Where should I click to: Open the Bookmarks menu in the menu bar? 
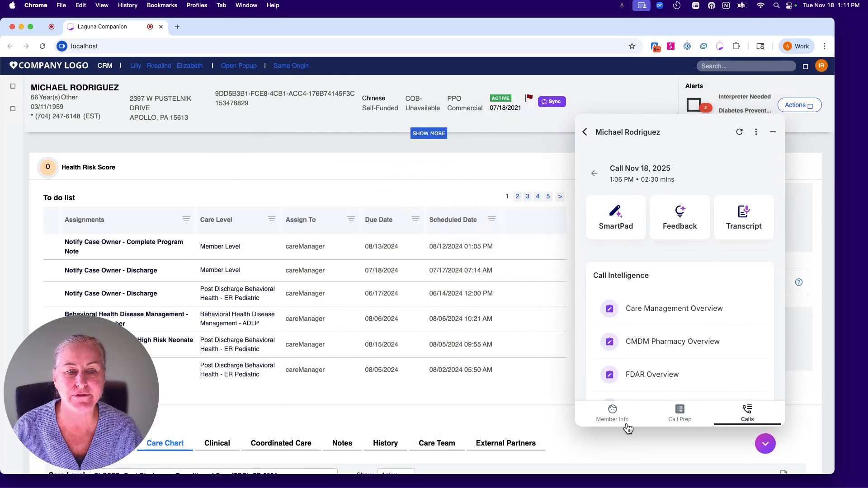tap(162, 5)
